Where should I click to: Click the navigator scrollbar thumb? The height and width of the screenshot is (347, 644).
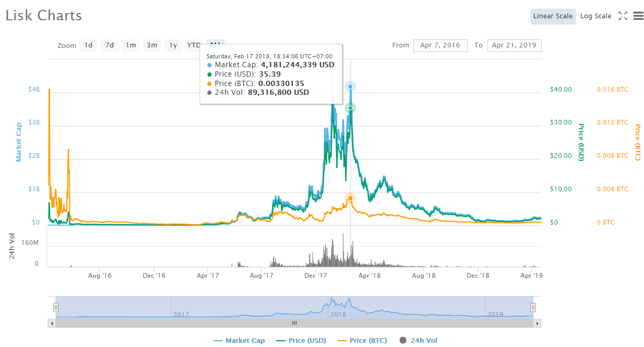pyautogui.click(x=294, y=323)
